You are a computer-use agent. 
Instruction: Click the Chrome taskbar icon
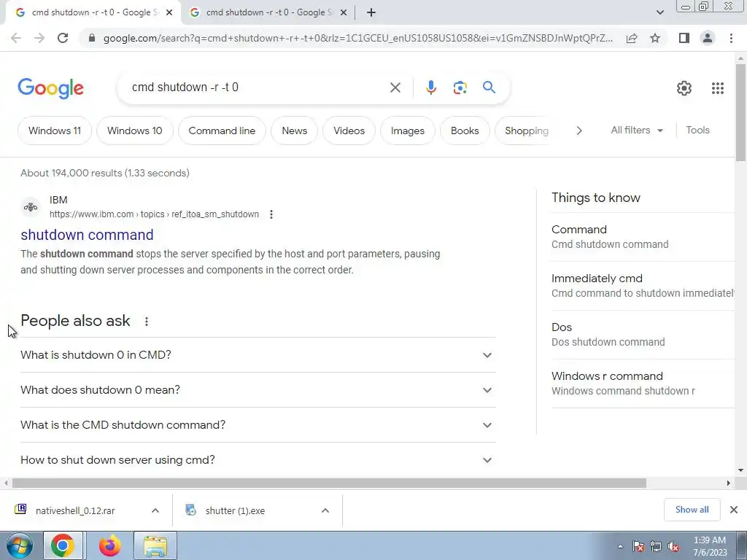tap(63, 545)
